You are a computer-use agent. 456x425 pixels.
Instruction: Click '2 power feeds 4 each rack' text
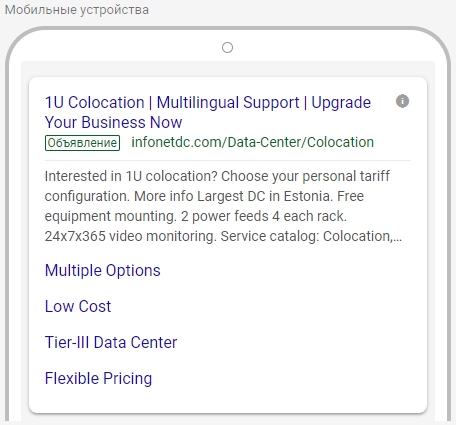coord(264,216)
